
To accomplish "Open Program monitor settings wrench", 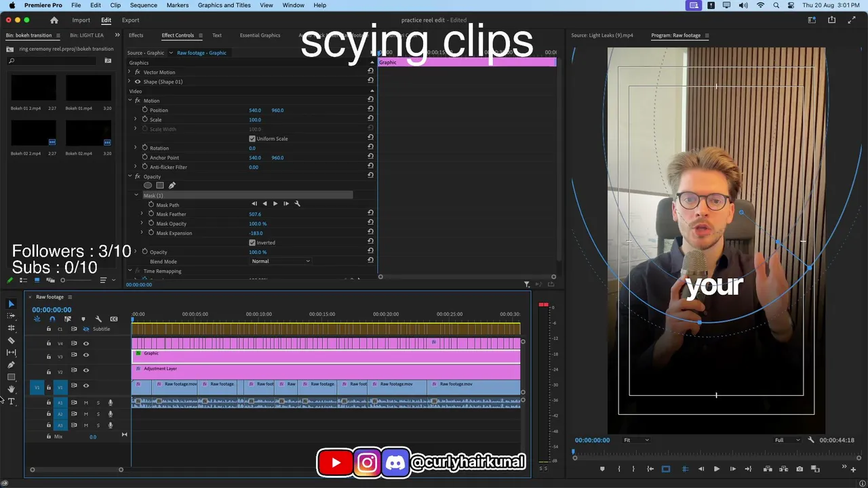I will pyautogui.click(x=811, y=440).
